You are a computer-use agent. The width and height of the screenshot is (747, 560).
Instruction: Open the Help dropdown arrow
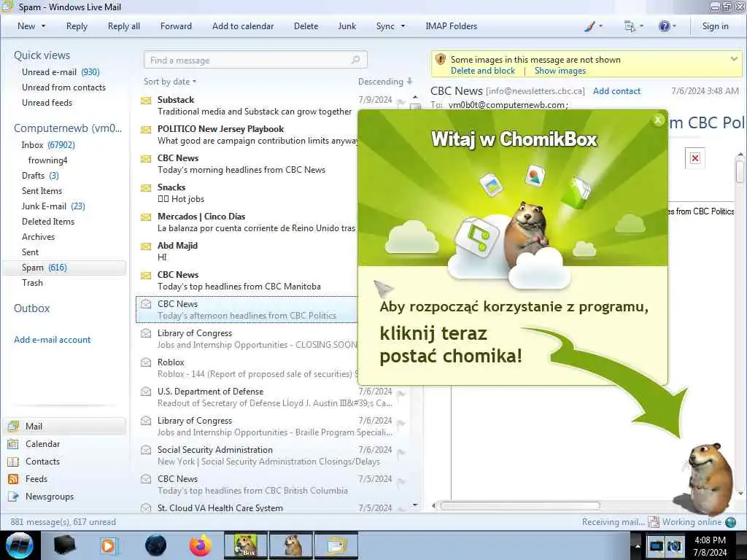pyautogui.click(x=674, y=26)
